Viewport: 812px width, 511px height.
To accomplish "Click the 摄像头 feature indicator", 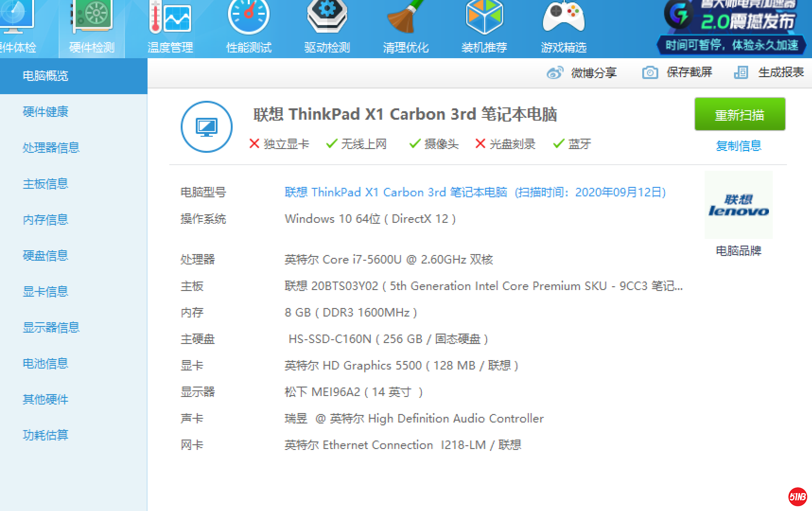I will point(434,144).
